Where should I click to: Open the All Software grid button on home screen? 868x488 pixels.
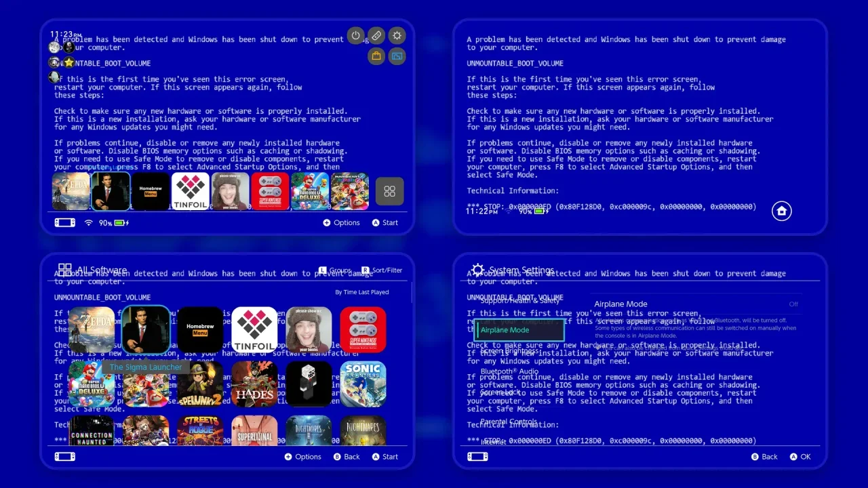390,191
